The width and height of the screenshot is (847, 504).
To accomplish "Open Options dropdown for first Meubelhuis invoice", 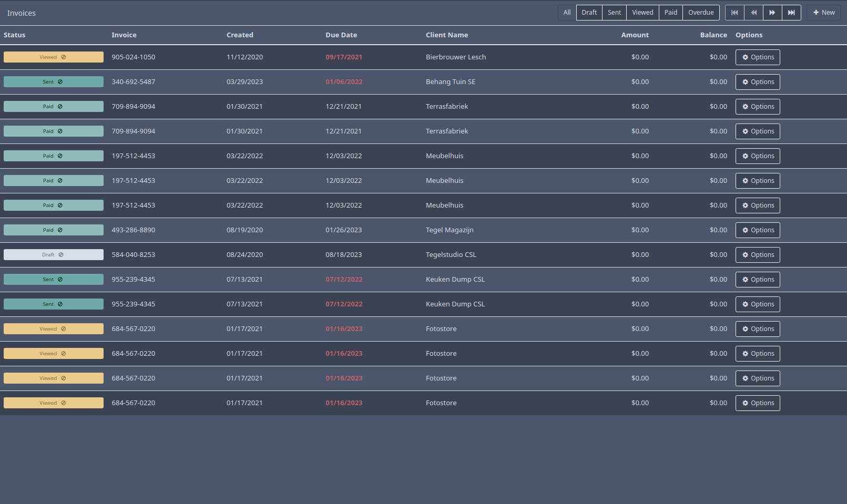I will click(758, 156).
